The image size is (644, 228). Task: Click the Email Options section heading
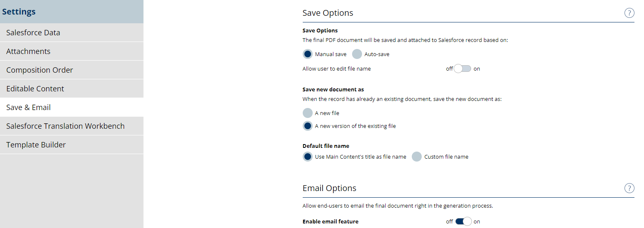(x=329, y=188)
